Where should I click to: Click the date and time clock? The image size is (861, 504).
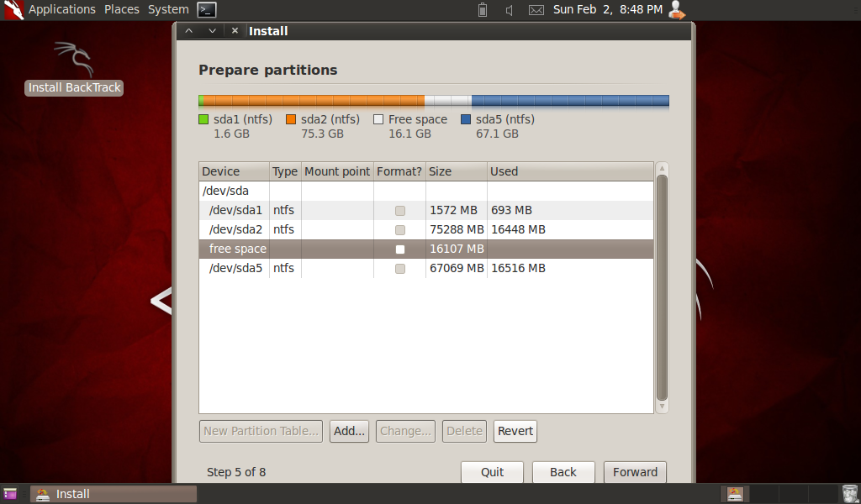607,9
